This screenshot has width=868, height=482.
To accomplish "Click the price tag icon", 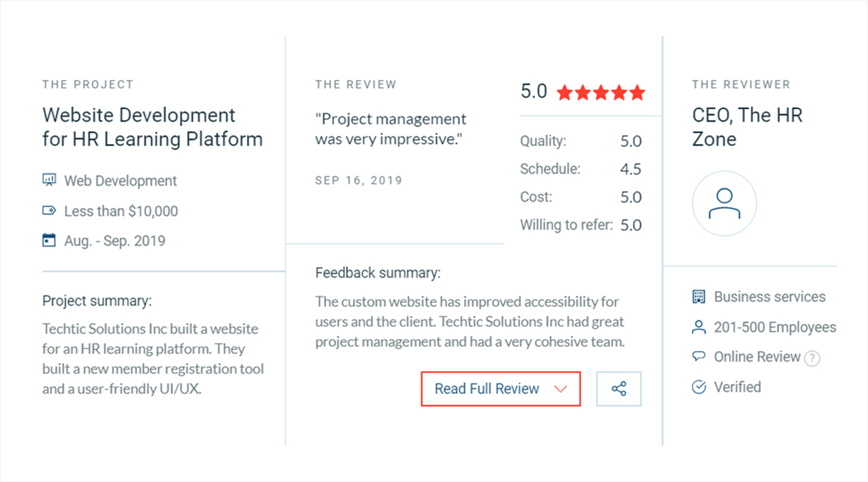I will pyautogui.click(x=49, y=211).
